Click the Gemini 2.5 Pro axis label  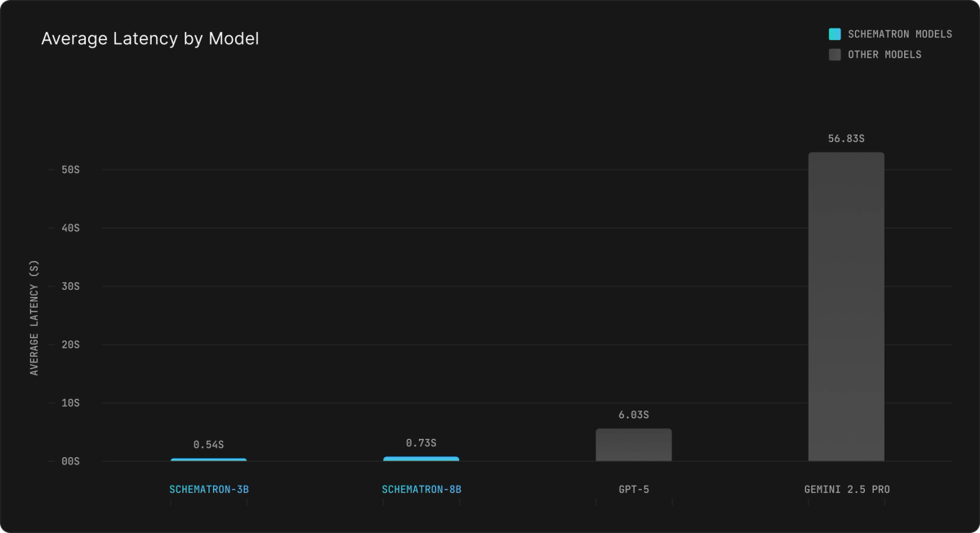[x=847, y=489]
